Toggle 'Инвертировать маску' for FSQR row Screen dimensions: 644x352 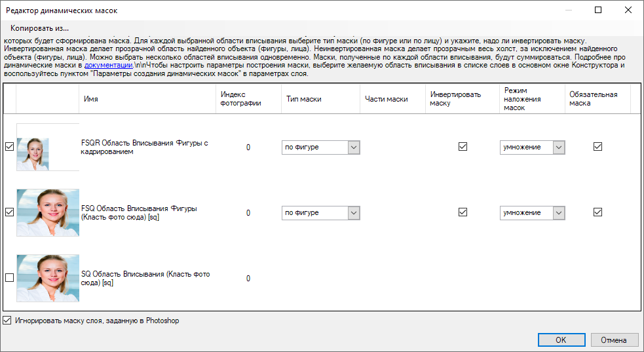click(x=463, y=147)
